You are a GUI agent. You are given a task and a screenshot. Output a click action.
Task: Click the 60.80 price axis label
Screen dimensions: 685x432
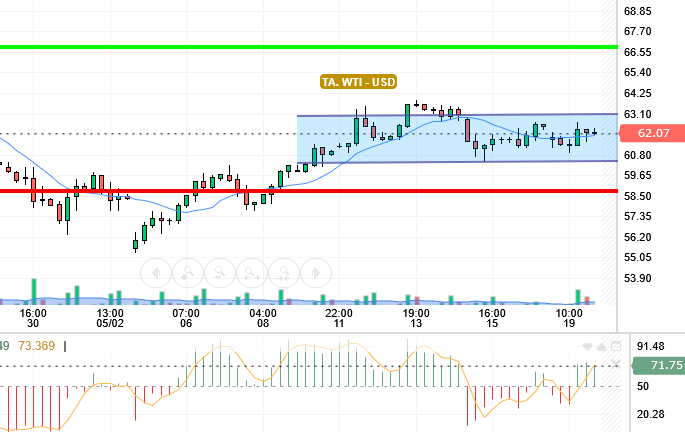pyautogui.click(x=637, y=155)
